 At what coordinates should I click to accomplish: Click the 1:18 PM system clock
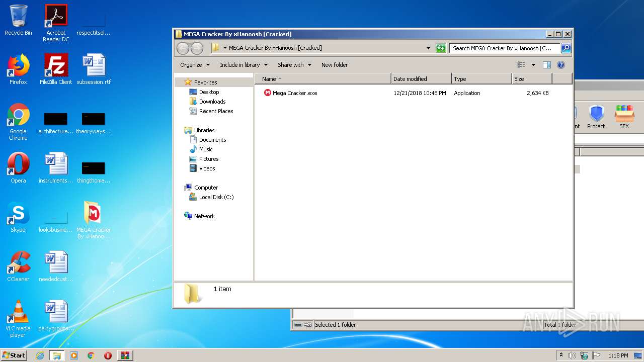618,355
